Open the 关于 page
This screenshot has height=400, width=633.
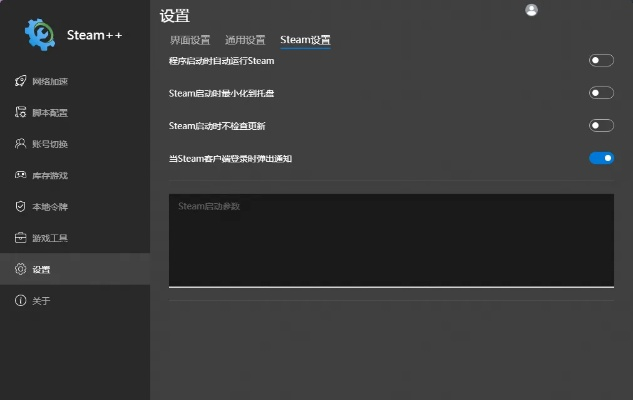click(x=75, y=301)
